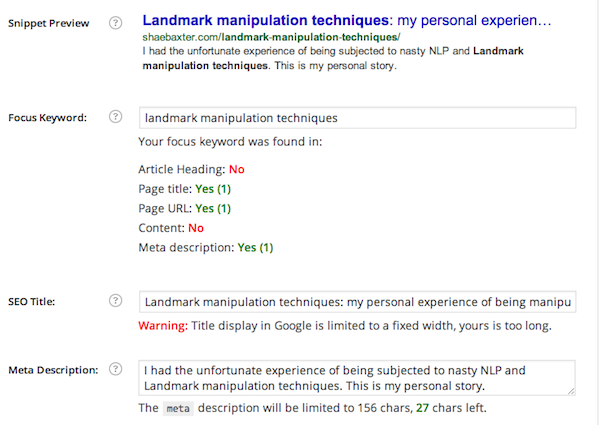Screen dimensions: 600x425
Task: Click the help icon beside Snippet Preview
Action: pyautogui.click(x=116, y=22)
